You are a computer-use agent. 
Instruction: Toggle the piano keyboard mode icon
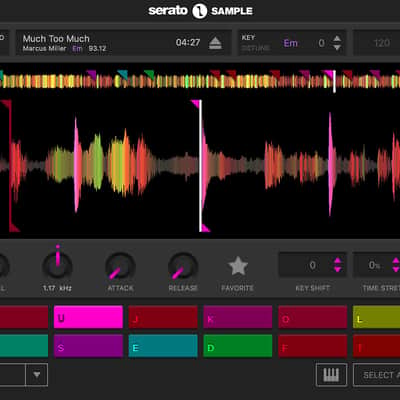click(331, 375)
